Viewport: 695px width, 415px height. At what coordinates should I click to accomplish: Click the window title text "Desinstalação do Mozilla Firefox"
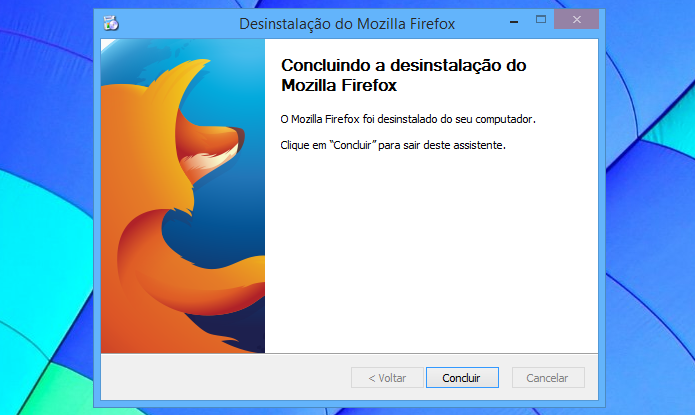(x=347, y=23)
